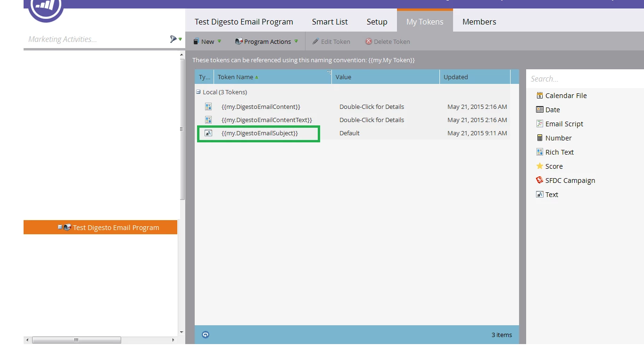This screenshot has width=644, height=362.
Task: Select the {{my.DigestoEmailContent}} token name
Action: pos(261,107)
